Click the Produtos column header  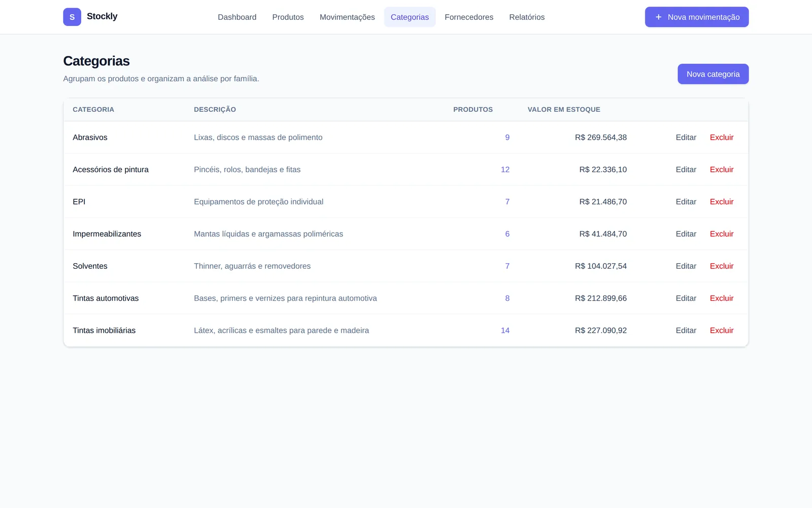coord(473,109)
